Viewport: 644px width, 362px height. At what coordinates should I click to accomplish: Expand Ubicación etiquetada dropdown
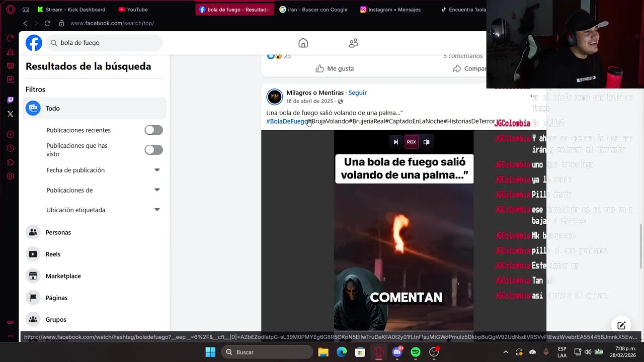point(157,210)
